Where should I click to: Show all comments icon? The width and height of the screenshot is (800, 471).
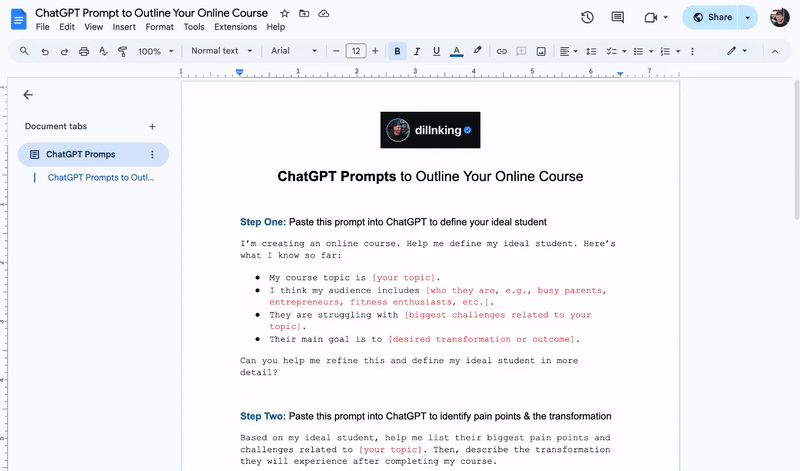tap(617, 17)
